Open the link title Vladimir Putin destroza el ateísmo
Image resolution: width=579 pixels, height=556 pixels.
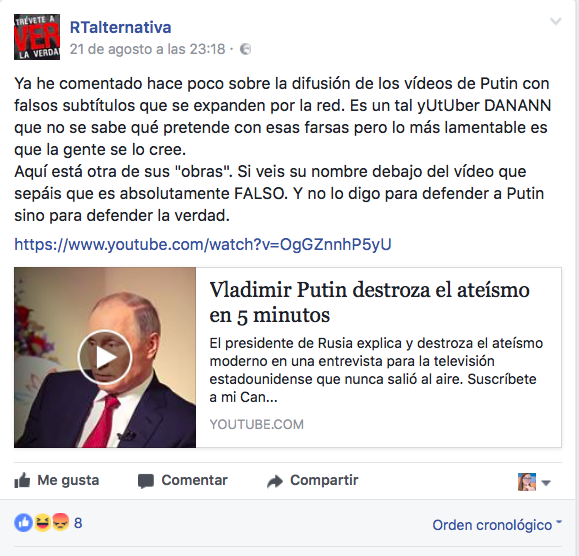point(369,302)
